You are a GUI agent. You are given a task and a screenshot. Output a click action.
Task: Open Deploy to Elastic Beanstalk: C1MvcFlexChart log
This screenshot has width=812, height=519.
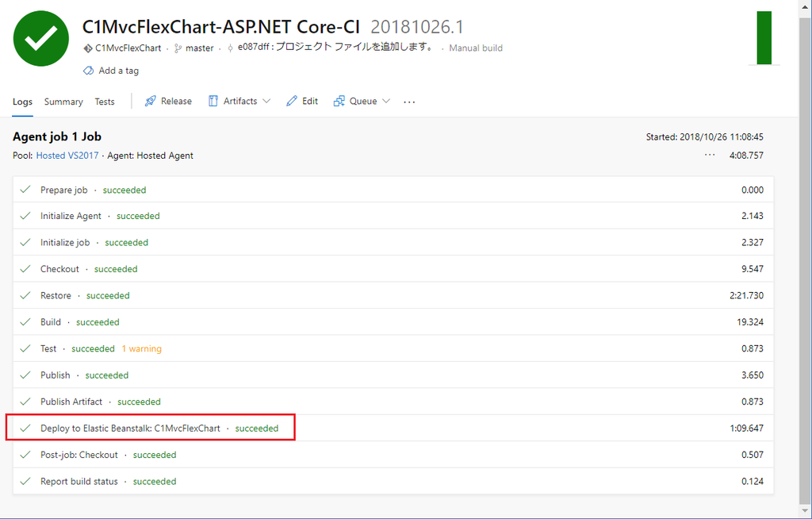(x=393, y=429)
